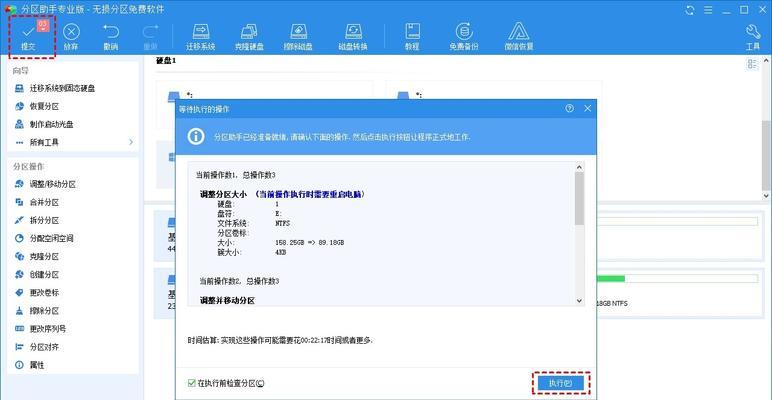
Task: Open the hamburger menu in the title bar
Action: click(x=708, y=10)
